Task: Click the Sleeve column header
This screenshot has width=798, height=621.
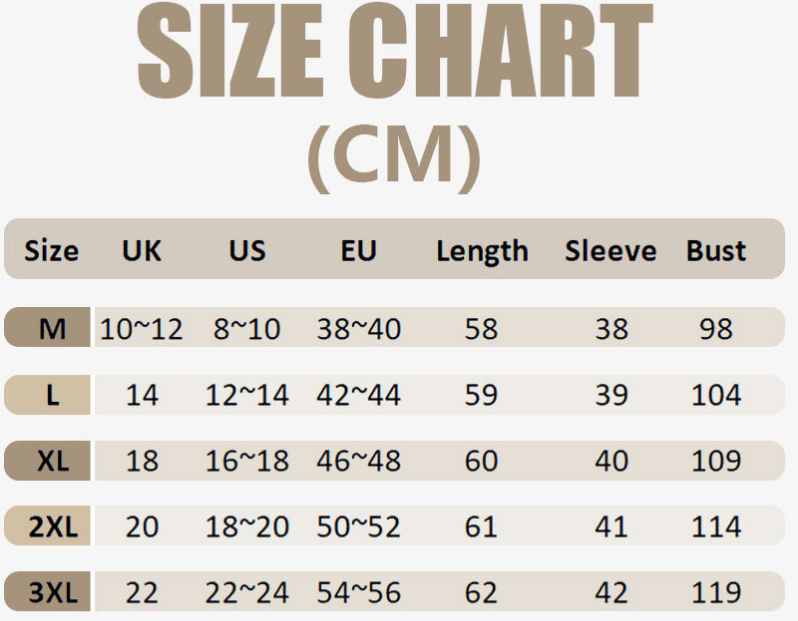Action: (x=610, y=250)
